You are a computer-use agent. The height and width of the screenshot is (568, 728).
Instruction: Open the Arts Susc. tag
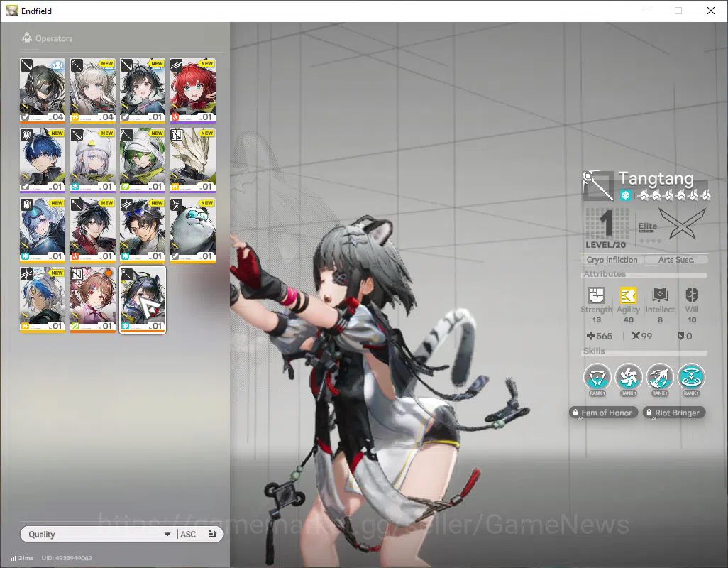676,260
